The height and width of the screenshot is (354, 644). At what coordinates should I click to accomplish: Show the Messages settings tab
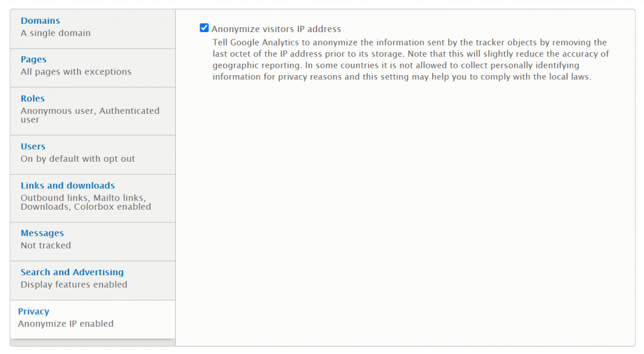42,233
